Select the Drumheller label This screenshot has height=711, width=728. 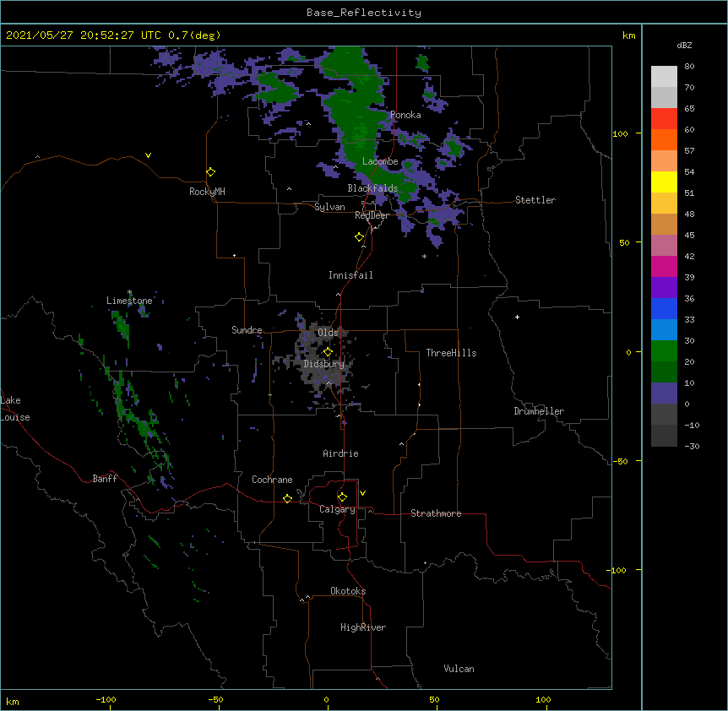pos(539,411)
